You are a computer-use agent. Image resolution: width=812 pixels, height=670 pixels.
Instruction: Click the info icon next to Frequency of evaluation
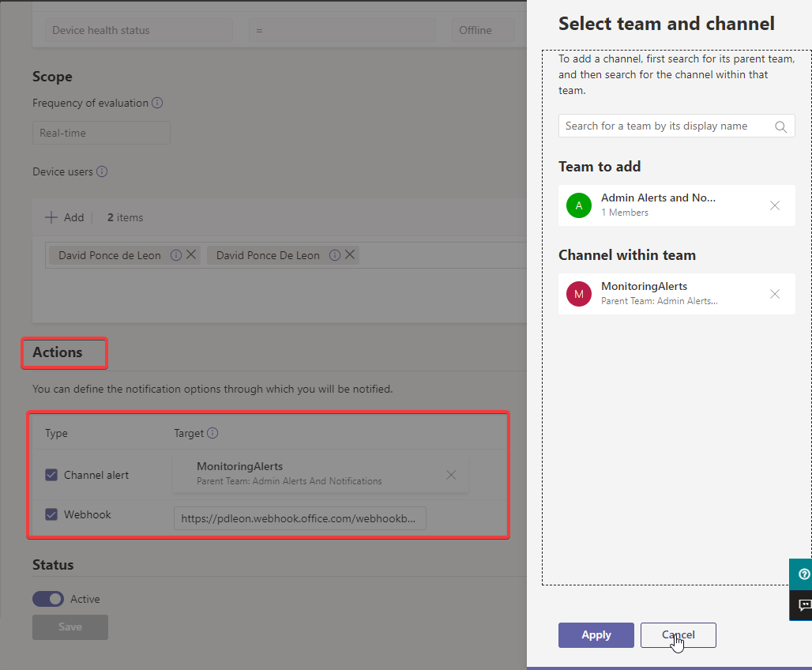157,103
